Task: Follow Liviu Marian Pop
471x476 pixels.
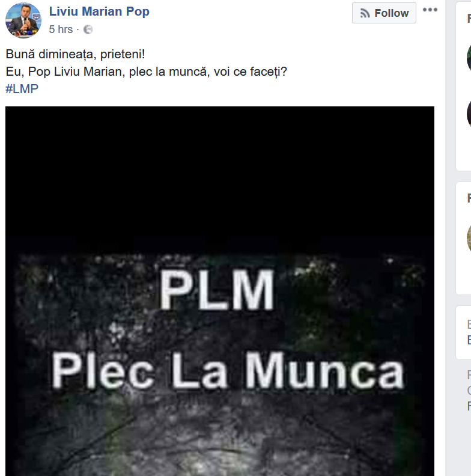Action: click(384, 13)
